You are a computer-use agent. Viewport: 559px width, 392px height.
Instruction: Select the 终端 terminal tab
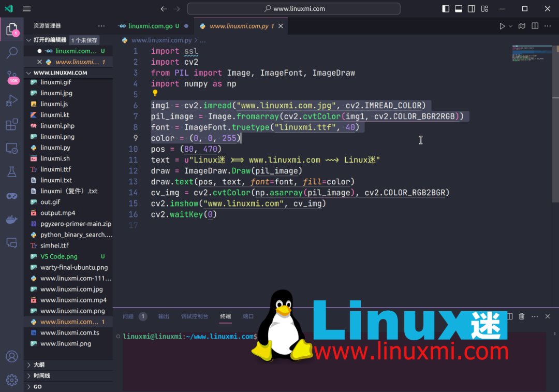[x=225, y=316]
